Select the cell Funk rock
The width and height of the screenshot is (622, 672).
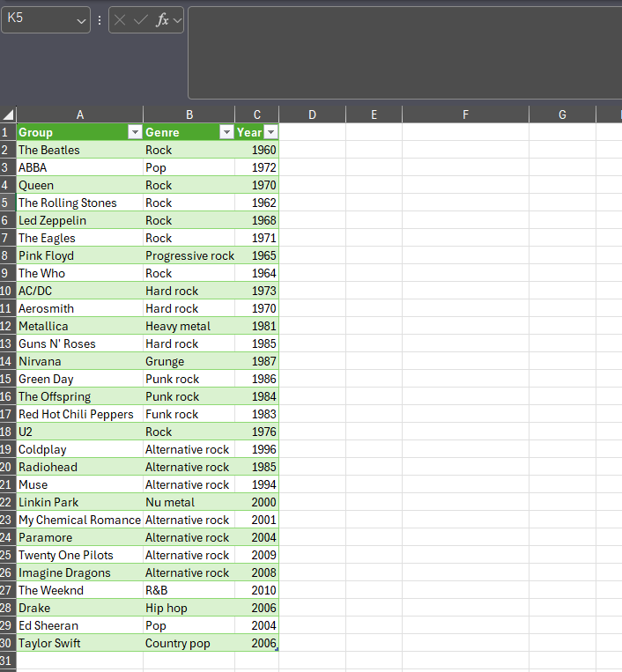pos(189,414)
